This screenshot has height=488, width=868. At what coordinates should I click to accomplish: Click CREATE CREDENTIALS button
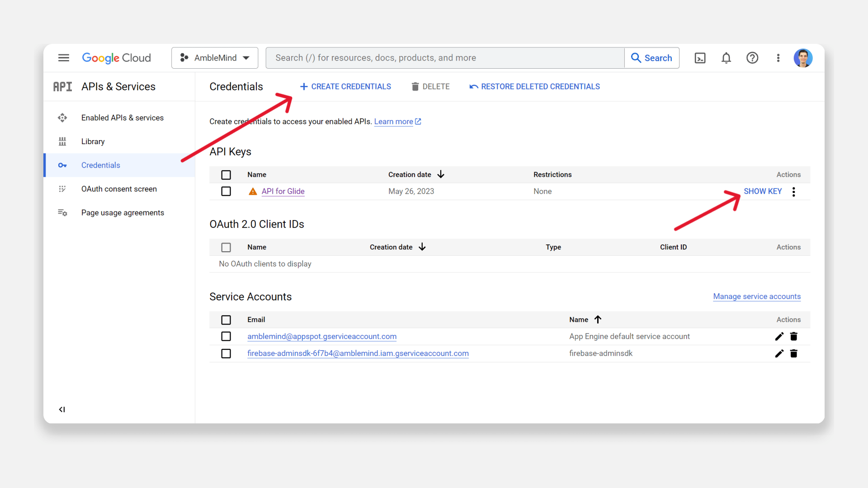click(x=346, y=86)
